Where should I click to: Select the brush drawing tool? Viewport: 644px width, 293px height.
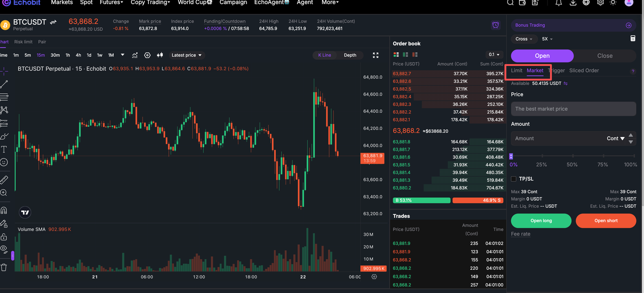pos(4,136)
